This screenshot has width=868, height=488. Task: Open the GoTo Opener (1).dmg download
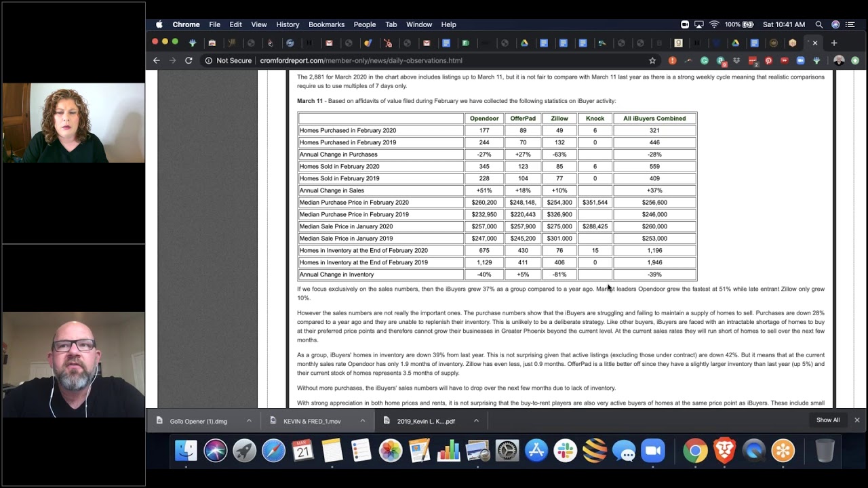pos(198,421)
